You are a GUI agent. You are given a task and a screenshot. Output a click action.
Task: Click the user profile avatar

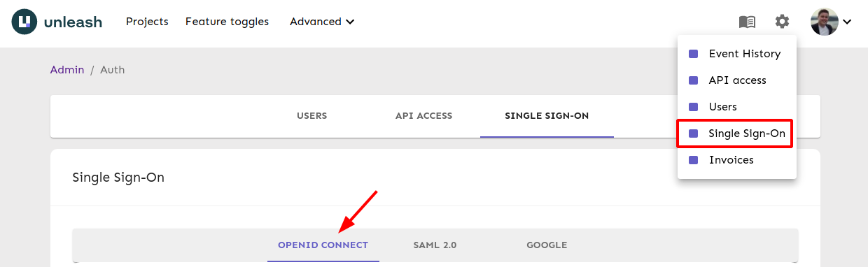[824, 22]
